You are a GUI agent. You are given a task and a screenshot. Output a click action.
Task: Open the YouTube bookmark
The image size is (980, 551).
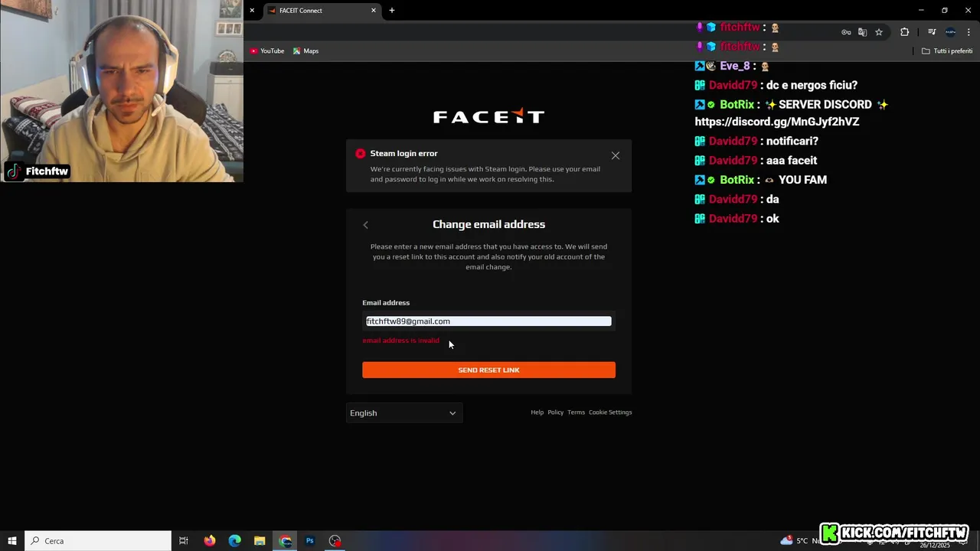click(x=267, y=51)
